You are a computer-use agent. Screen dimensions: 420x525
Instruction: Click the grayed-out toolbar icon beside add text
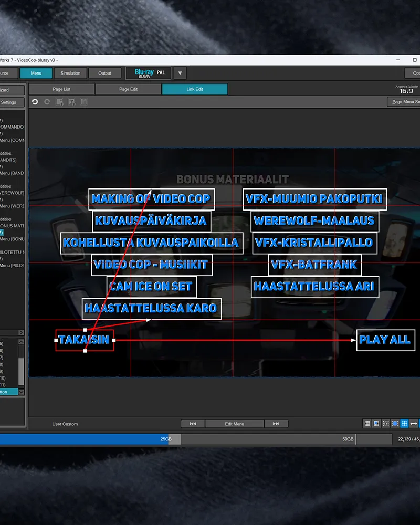83,102
